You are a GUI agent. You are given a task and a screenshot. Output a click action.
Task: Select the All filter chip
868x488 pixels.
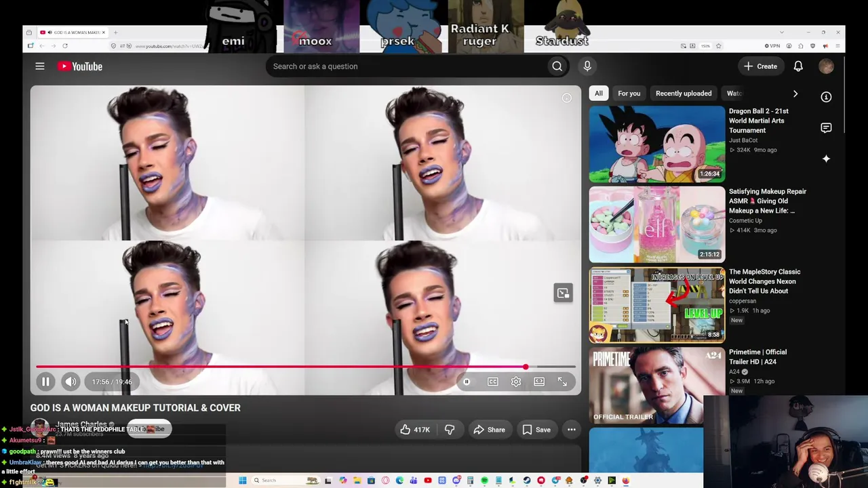[598, 94]
